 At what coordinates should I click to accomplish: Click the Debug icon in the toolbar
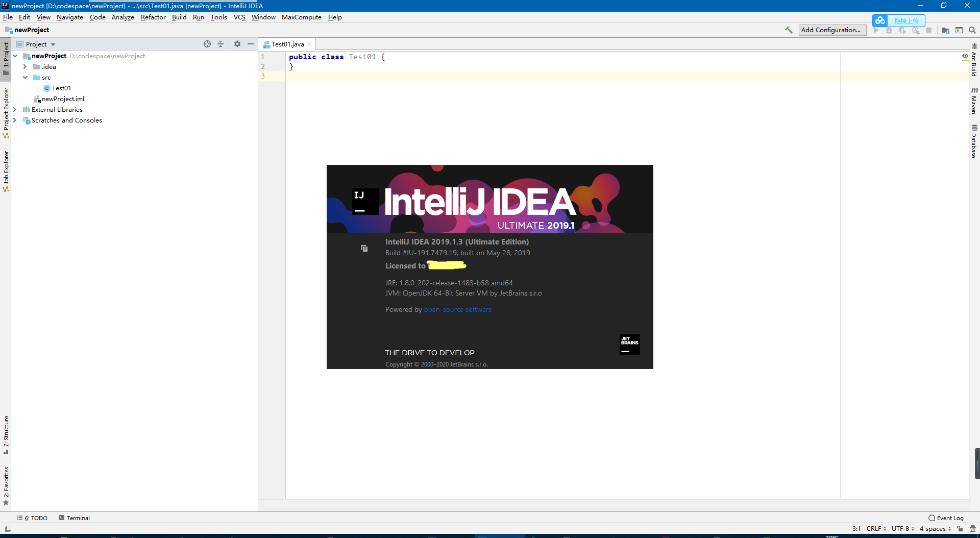click(x=889, y=30)
